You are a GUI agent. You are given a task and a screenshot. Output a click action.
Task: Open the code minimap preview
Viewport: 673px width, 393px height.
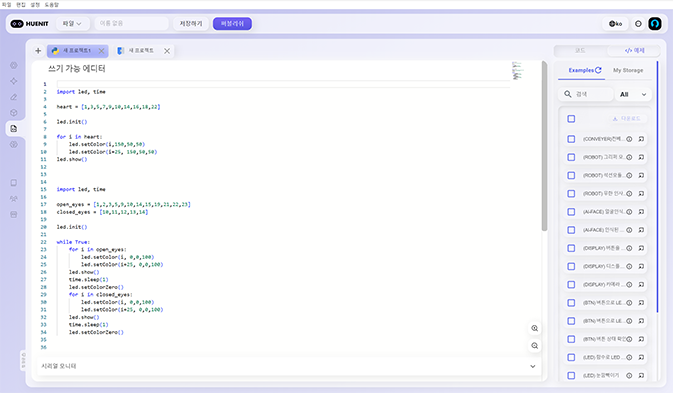[x=517, y=71]
